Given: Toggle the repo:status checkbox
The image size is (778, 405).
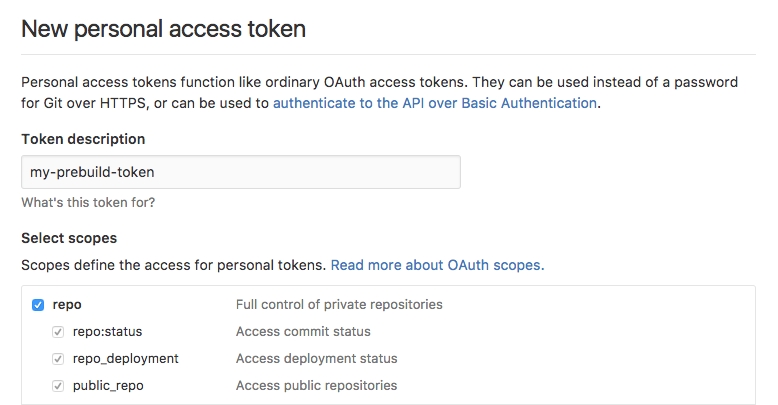Looking at the screenshot, I should tap(58, 332).
